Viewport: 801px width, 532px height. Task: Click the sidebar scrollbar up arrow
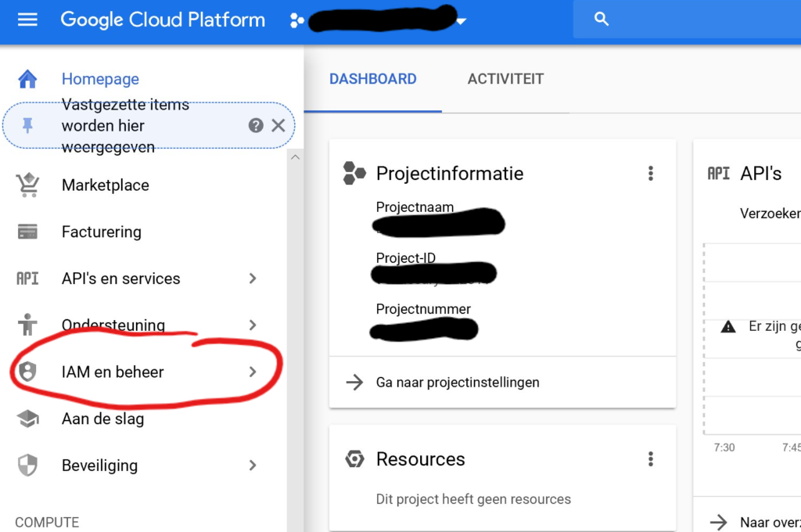pyautogui.click(x=295, y=157)
